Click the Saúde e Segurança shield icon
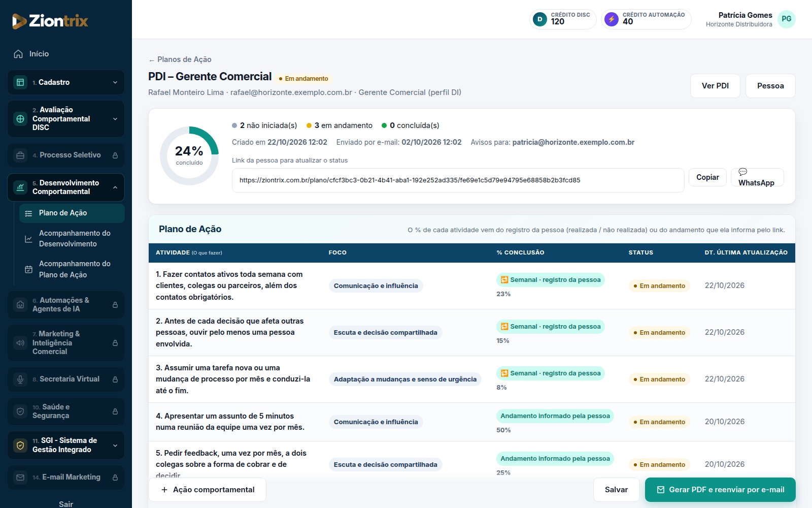This screenshot has width=812, height=508. [20, 411]
